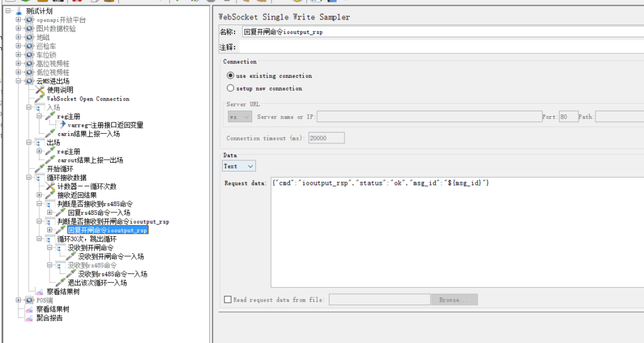
Task: Click the graph icon beside 聚合报告
Action: [x=29, y=318]
